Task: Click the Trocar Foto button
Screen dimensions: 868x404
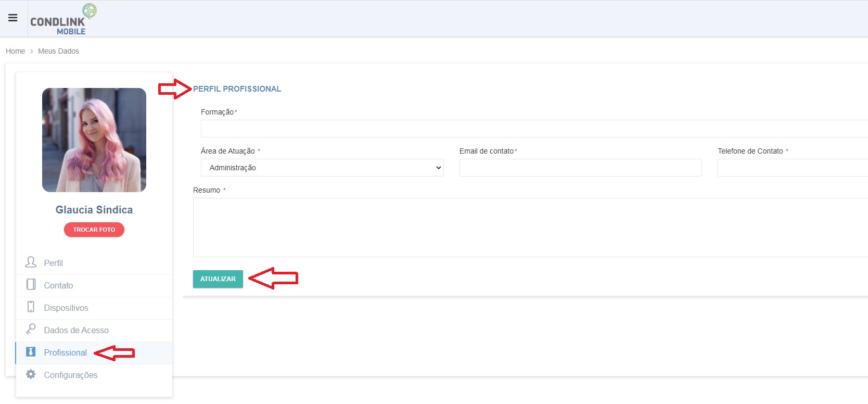Action: [x=94, y=230]
